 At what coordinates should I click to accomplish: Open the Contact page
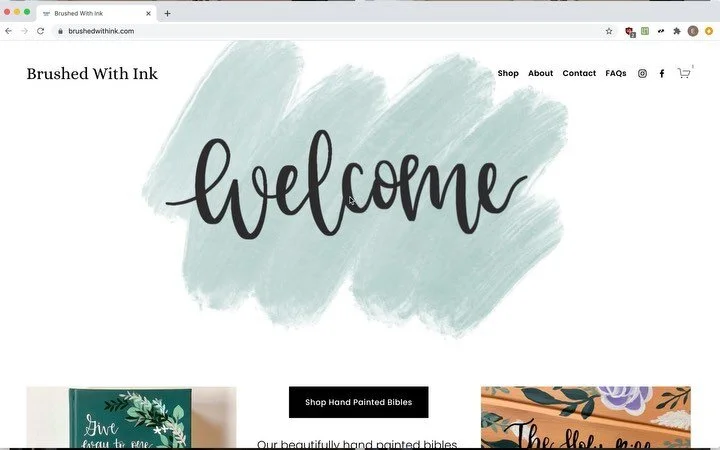click(579, 73)
